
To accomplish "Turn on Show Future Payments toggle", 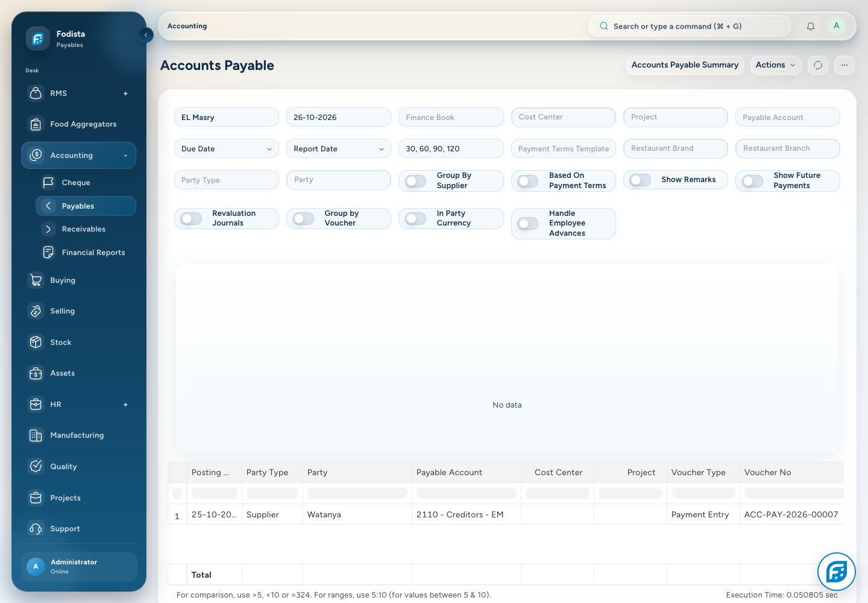I will (753, 181).
